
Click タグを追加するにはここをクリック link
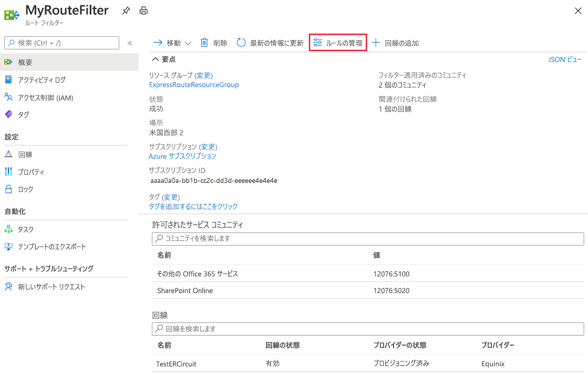tap(193, 206)
